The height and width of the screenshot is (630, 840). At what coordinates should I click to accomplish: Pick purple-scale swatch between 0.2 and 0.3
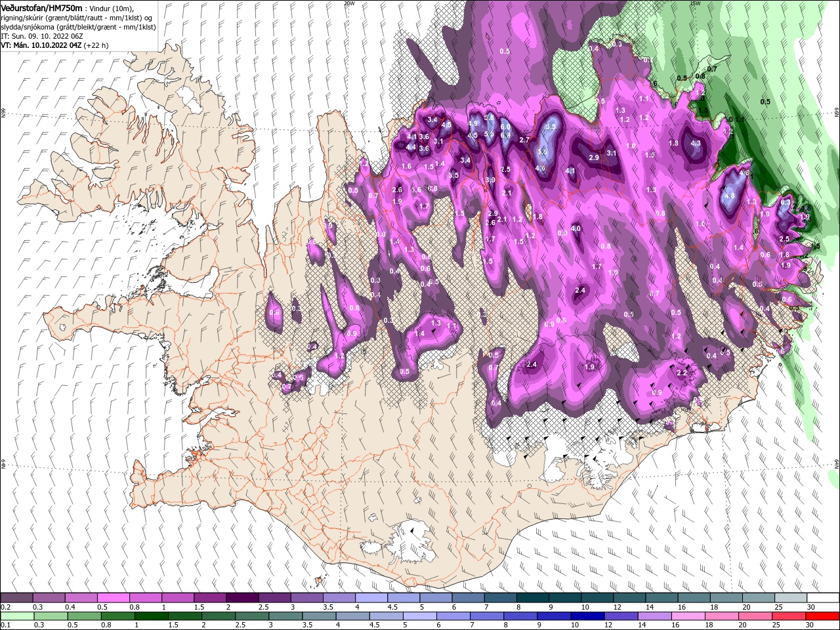click(x=16, y=598)
